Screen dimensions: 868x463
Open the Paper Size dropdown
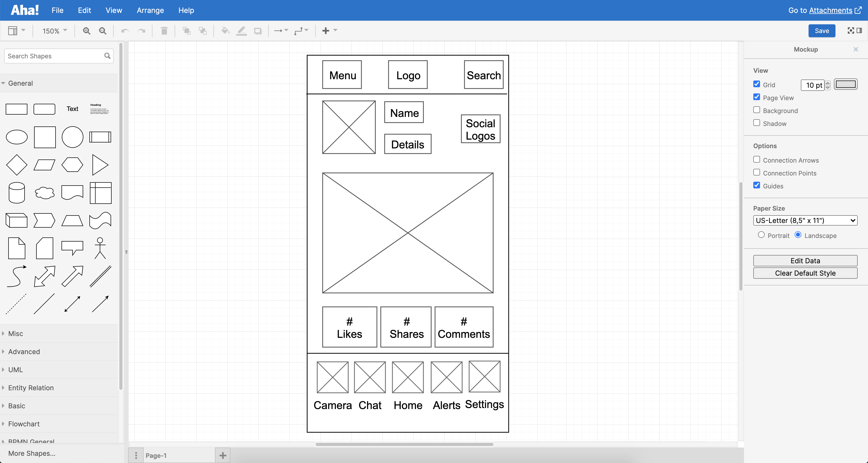[805, 221]
